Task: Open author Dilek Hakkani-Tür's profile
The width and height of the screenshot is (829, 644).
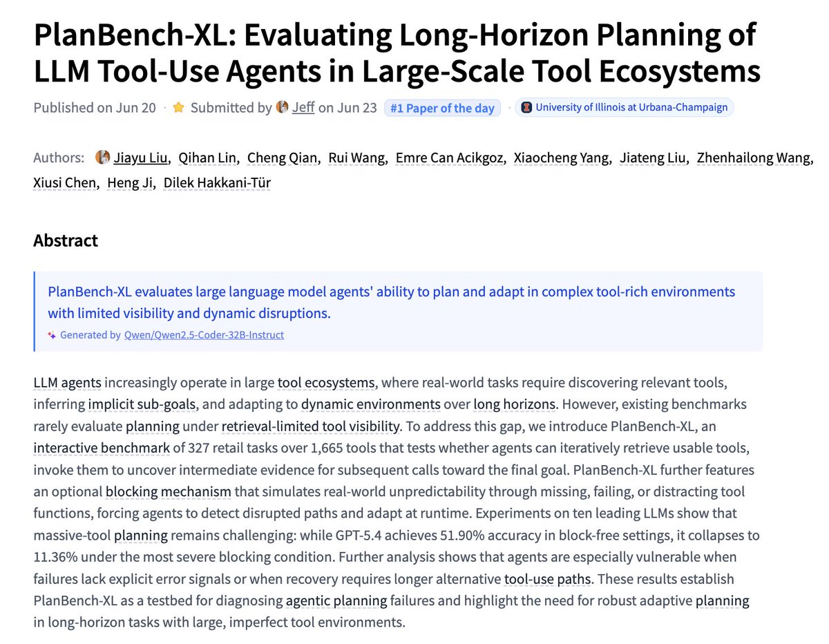Action: tap(217, 184)
